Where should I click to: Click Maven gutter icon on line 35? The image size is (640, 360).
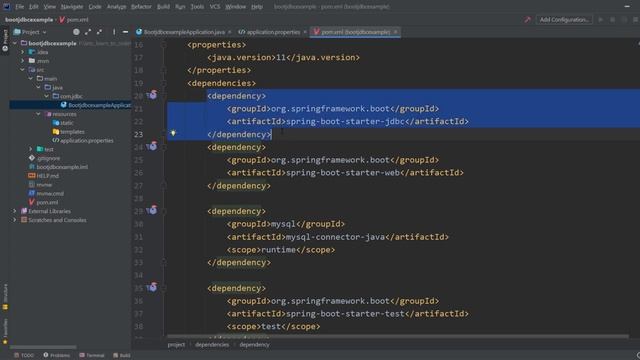pos(152,287)
